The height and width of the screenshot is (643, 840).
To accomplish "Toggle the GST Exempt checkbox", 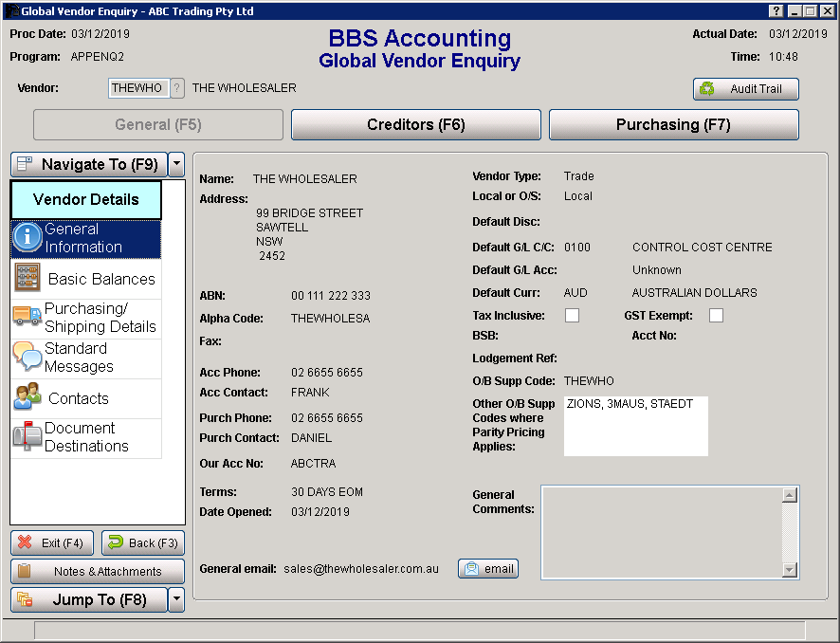I will pos(716,316).
